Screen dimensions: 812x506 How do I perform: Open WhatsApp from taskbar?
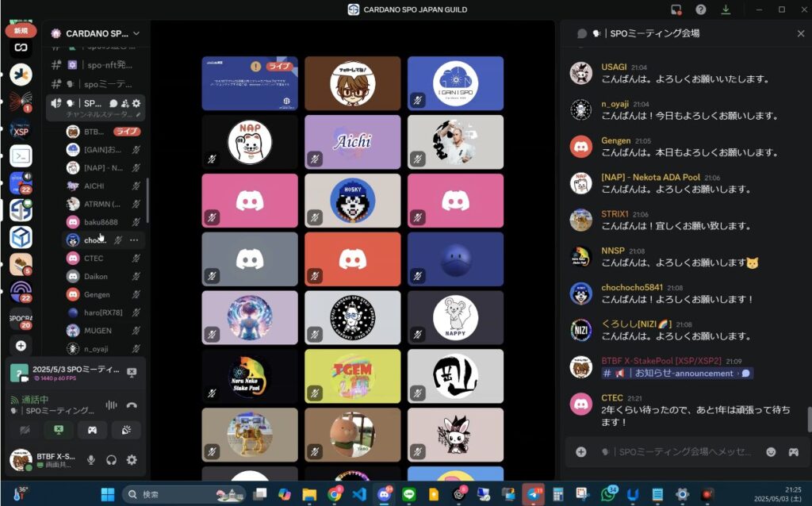pyautogui.click(x=609, y=495)
